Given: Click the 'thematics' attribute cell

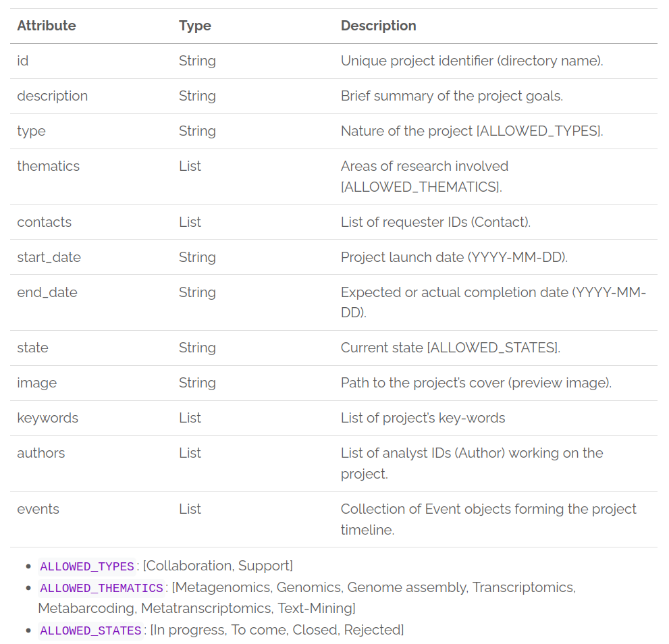Looking at the screenshot, I should (x=48, y=166).
